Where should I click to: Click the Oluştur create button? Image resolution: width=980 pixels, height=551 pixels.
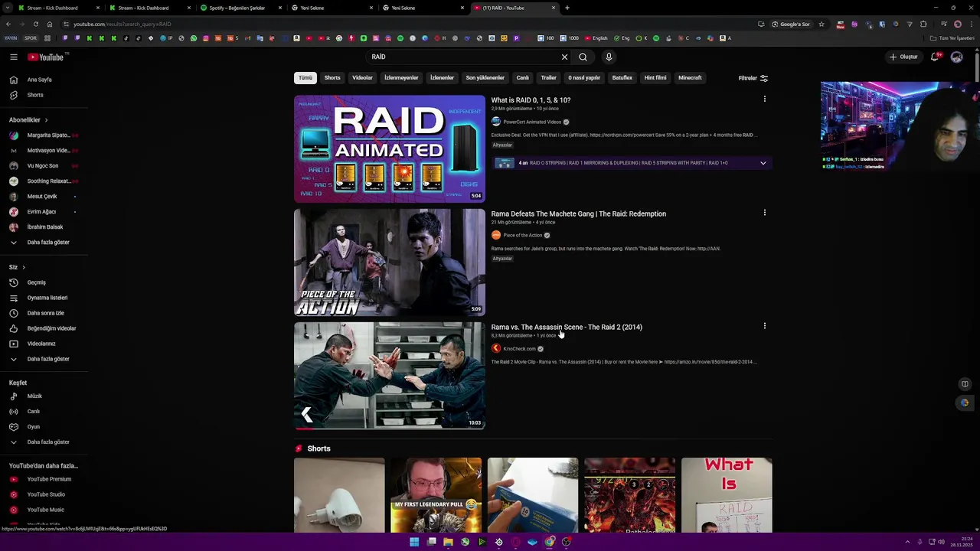(903, 57)
